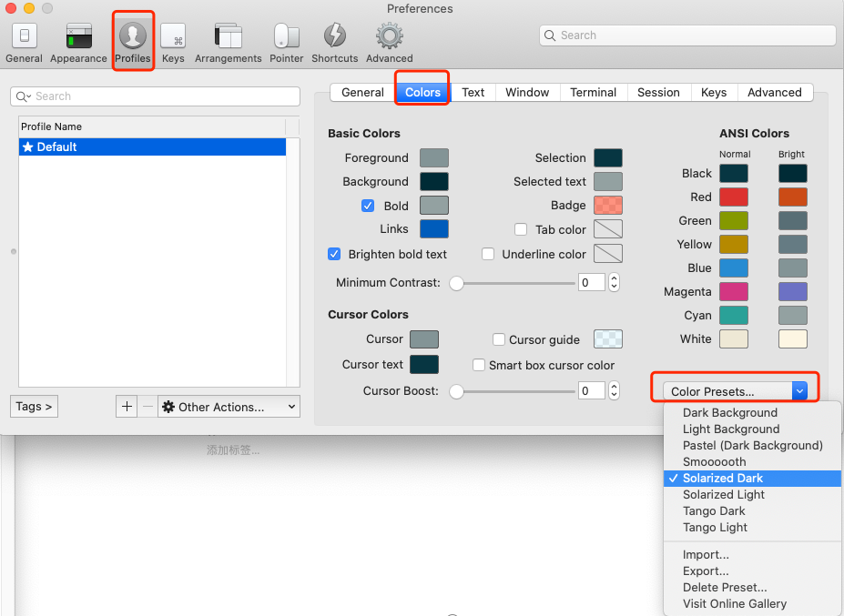Image resolution: width=844 pixels, height=616 pixels.
Task: Choose the Smoooooth preset
Action: (752, 461)
